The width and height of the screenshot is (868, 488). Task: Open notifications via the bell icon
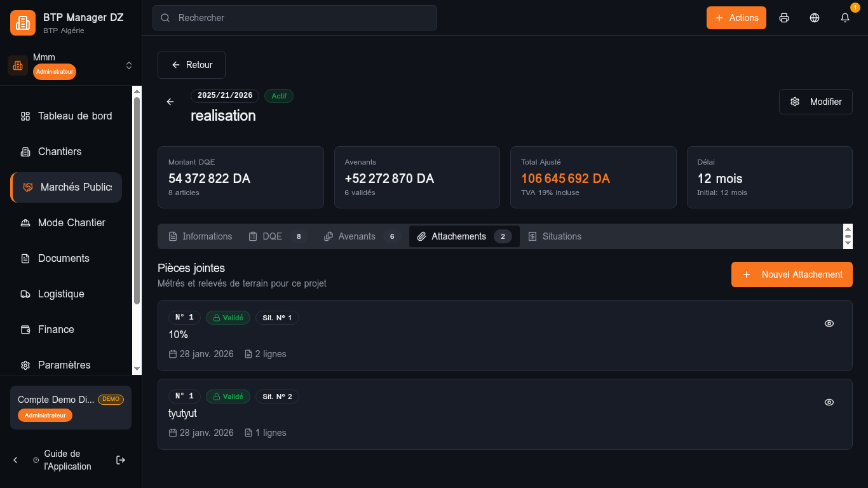pyautogui.click(x=844, y=18)
